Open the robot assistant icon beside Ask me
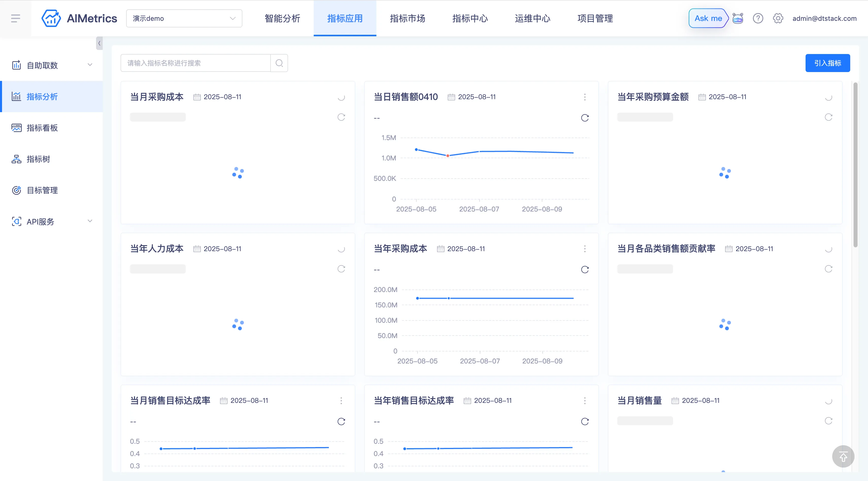 [x=738, y=18]
